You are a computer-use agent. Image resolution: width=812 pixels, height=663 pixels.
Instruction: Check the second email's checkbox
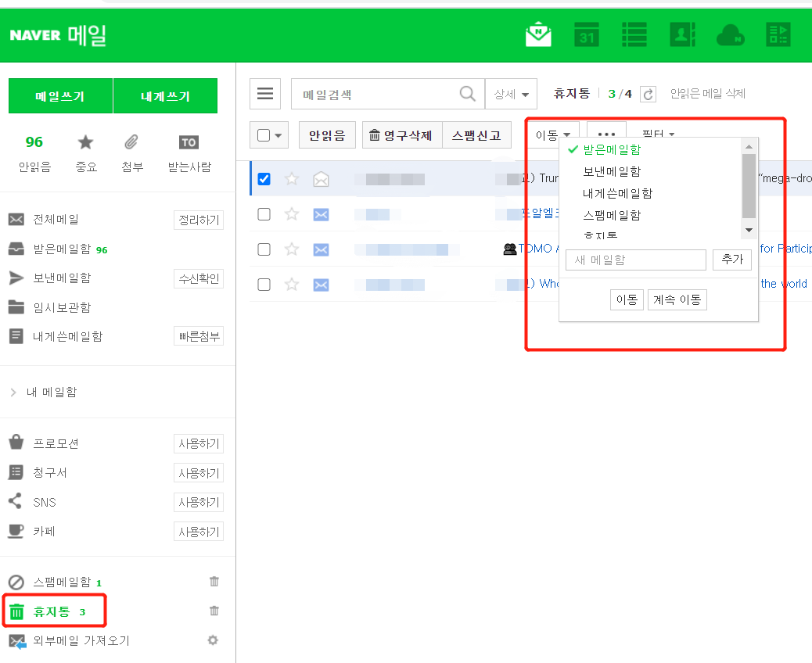click(x=264, y=213)
